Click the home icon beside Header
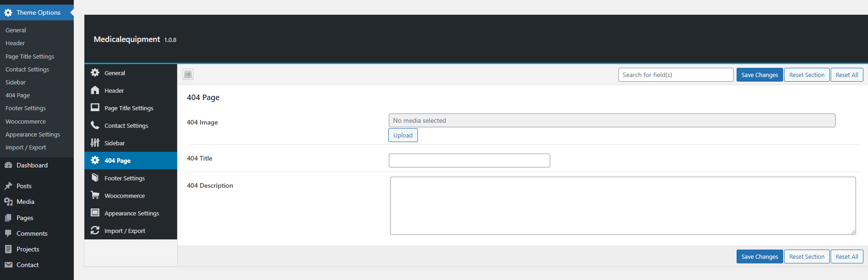Viewport: 868px width, 280px height. click(95, 90)
